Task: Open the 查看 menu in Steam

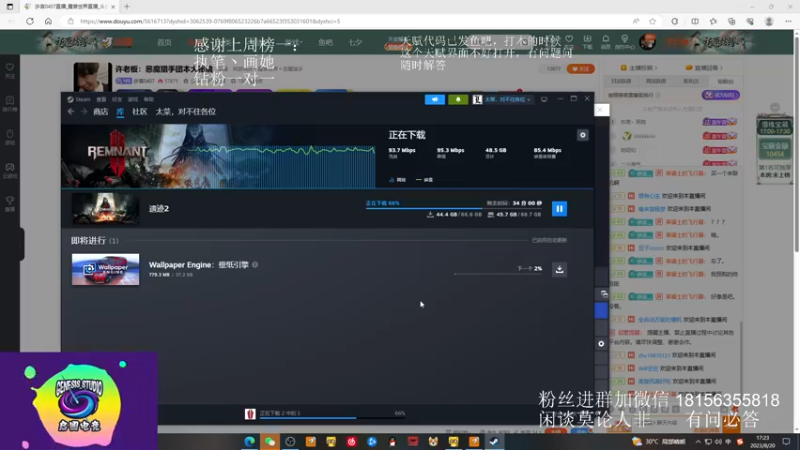Action: pyautogui.click(x=101, y=99)
